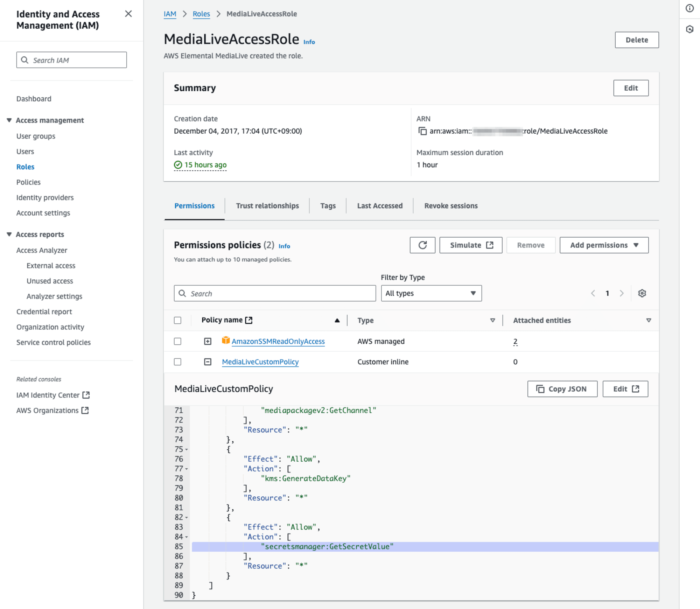Click the external link icon beside Policy name
This screenshot has width=700, height=609.
tap(249, 320)
